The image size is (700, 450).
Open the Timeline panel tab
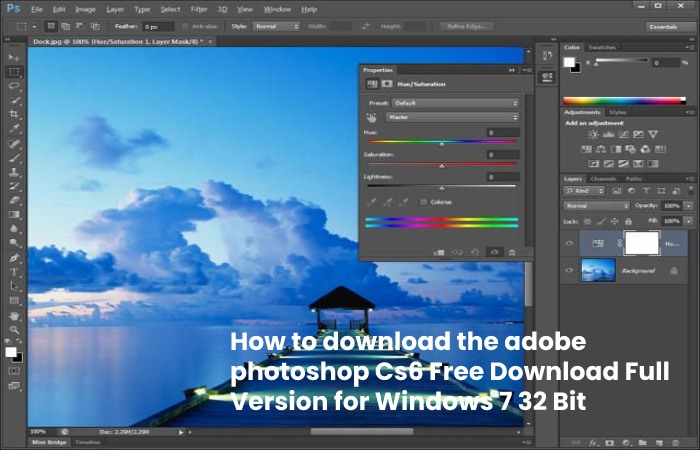(x=88, y=442)
